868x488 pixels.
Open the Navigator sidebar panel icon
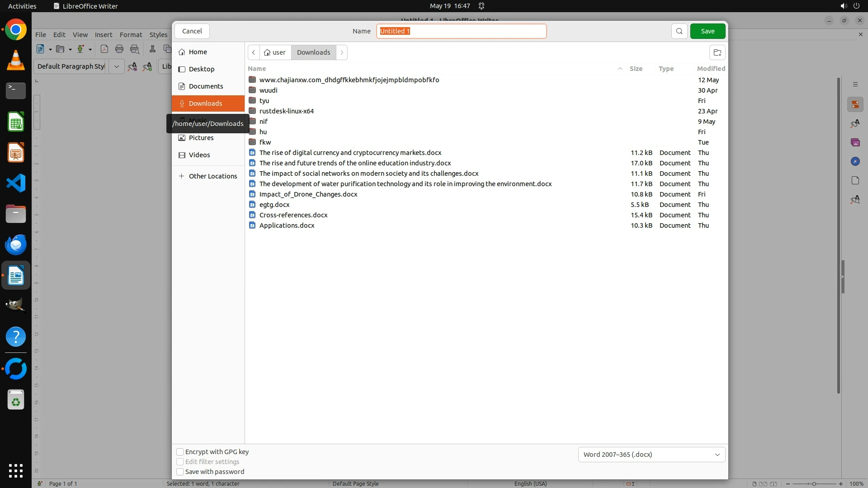click(855, 161)
